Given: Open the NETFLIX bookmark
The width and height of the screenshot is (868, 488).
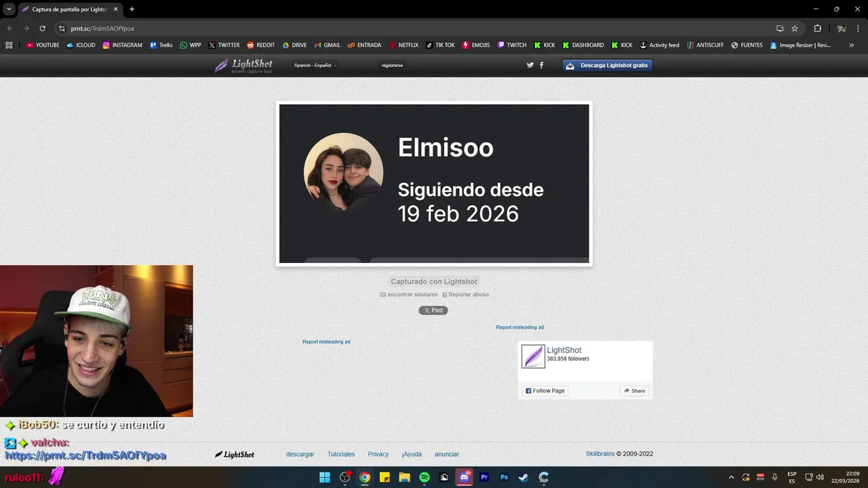Looking at the screenshot, I should pos(403,45).
